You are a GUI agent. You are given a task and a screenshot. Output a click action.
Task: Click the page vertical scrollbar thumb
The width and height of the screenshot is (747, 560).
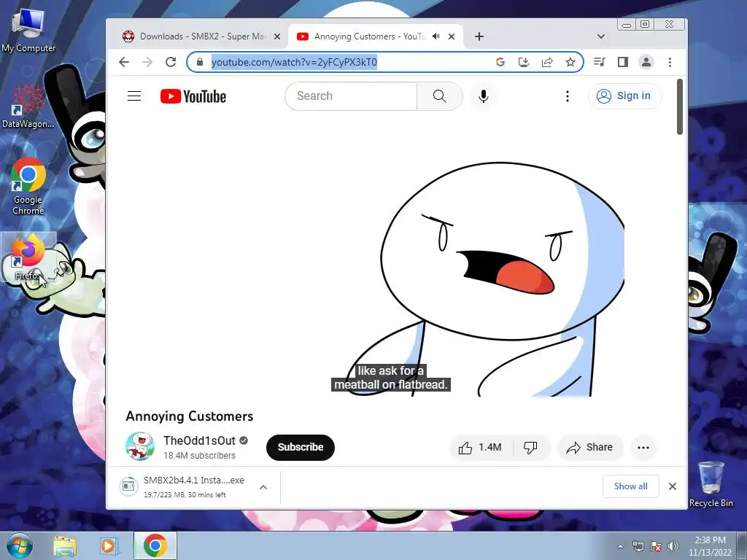(x=680, y=106)
